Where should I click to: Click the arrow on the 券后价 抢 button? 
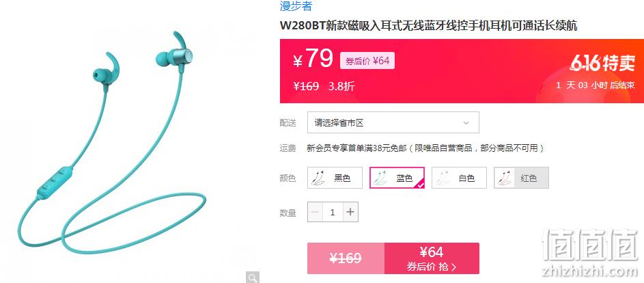453,267
